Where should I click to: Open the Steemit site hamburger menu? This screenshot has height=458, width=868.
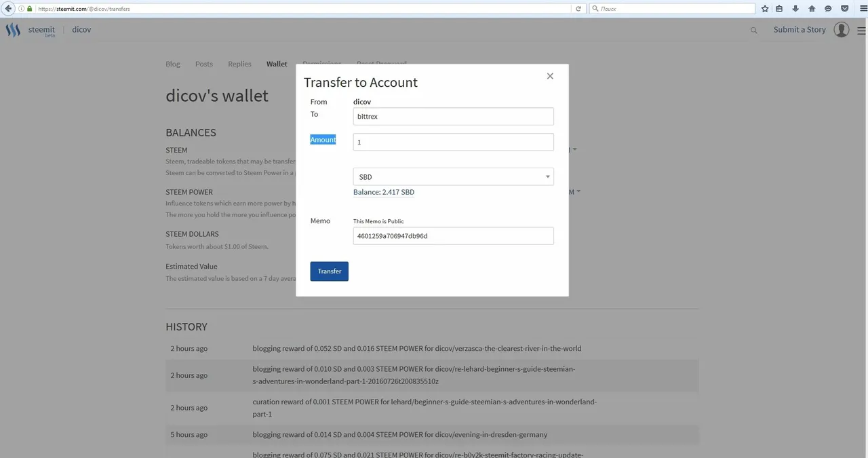click(x=861, y=31)
